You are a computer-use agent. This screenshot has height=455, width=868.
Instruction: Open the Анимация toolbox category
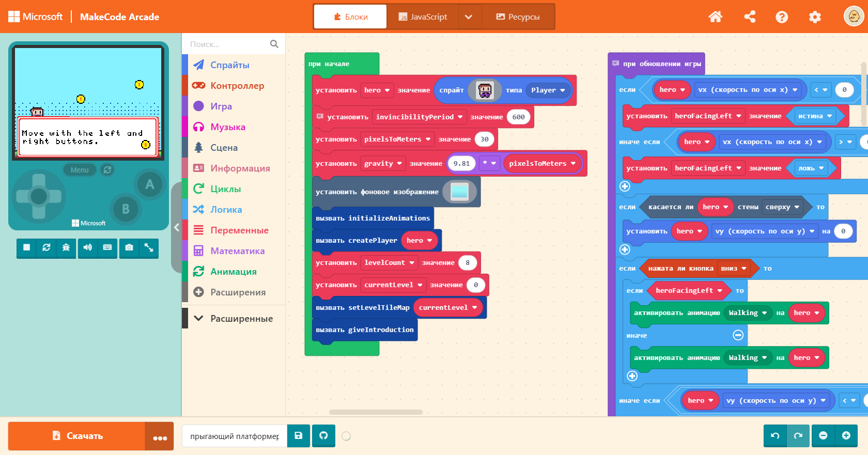click(x=234, y=272)
